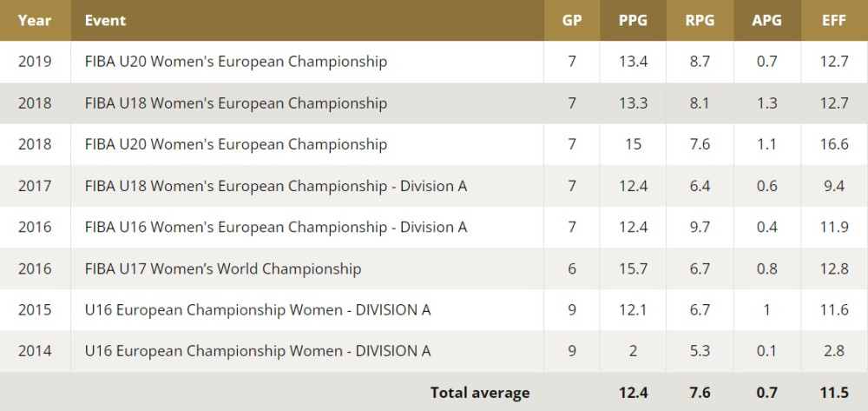Click the 15.7 PPG value
Screen dimensions: 868x411
pos(633,269)
